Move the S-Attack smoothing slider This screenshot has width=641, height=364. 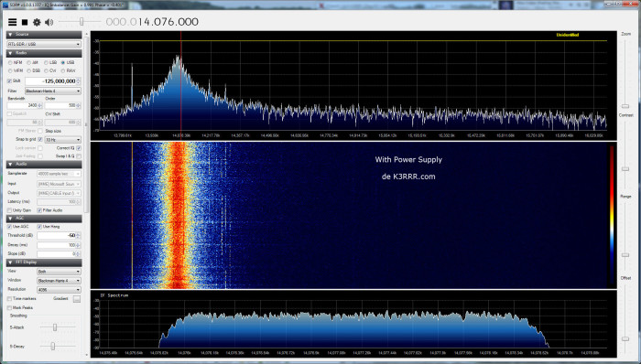(x=55, y=327)
